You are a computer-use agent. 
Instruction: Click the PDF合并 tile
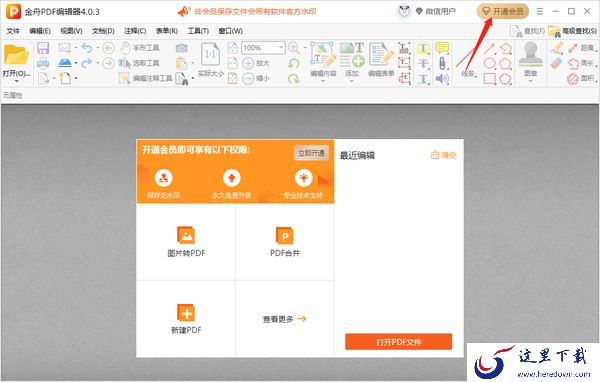[285, 242]
